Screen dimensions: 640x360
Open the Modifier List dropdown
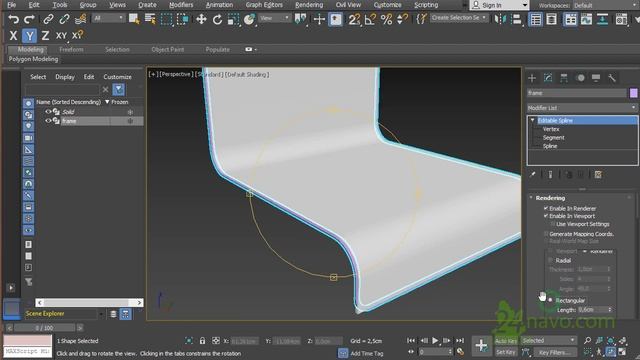(x=582, y=108)
